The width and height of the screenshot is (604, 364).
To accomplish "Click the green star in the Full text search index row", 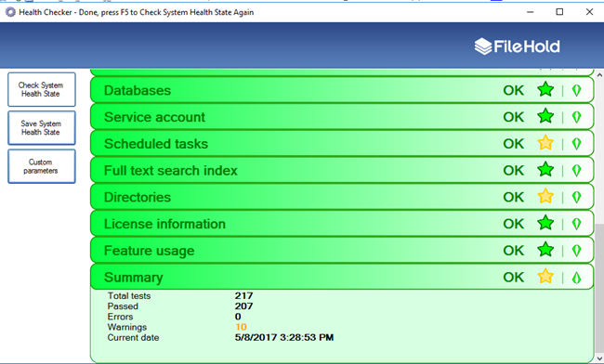I will tap(545, 170).
